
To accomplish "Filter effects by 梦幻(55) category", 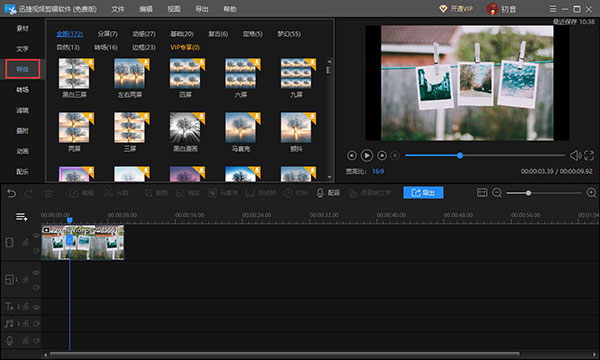I will tap(289, 34).
